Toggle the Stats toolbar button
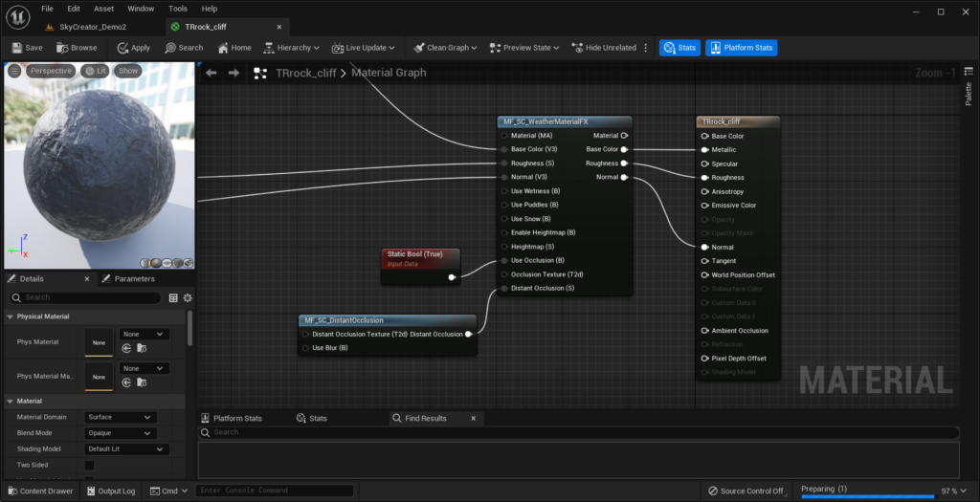The width and height of the screenshot is (980, 502). (679, 48)
